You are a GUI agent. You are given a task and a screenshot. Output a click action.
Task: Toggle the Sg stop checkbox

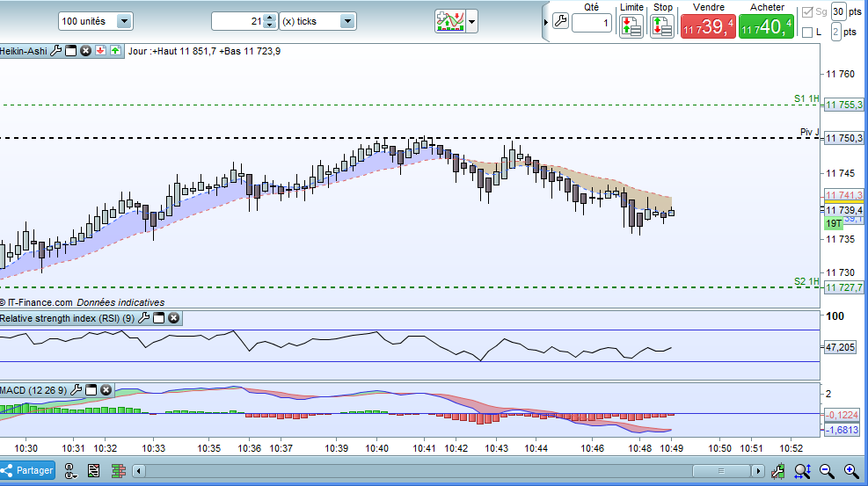pos(807,11)
